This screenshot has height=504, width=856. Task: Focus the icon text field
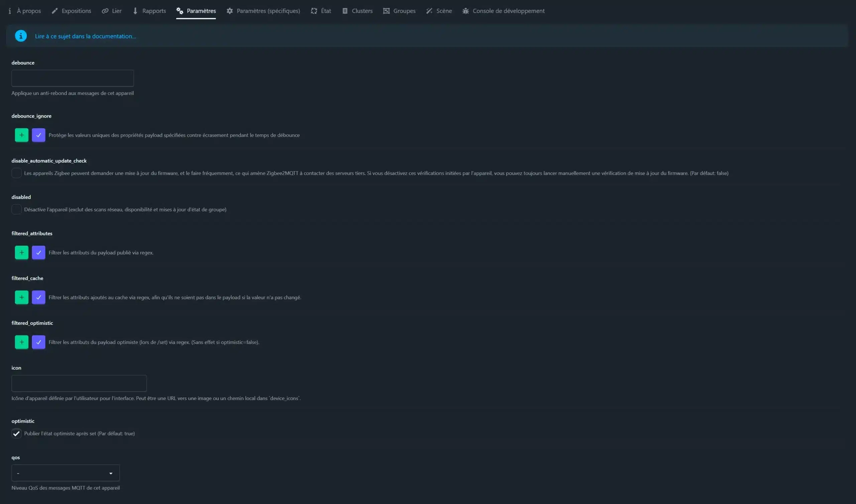coord(79,383)
